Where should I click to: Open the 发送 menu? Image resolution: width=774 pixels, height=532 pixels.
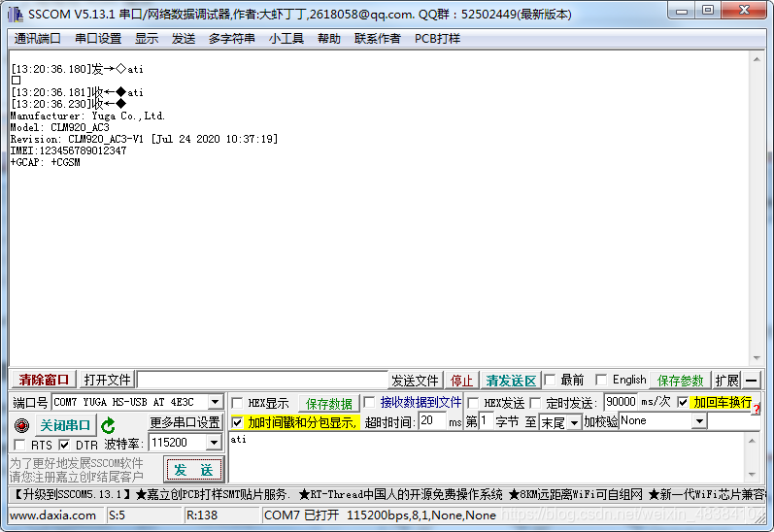click(184, 39)
